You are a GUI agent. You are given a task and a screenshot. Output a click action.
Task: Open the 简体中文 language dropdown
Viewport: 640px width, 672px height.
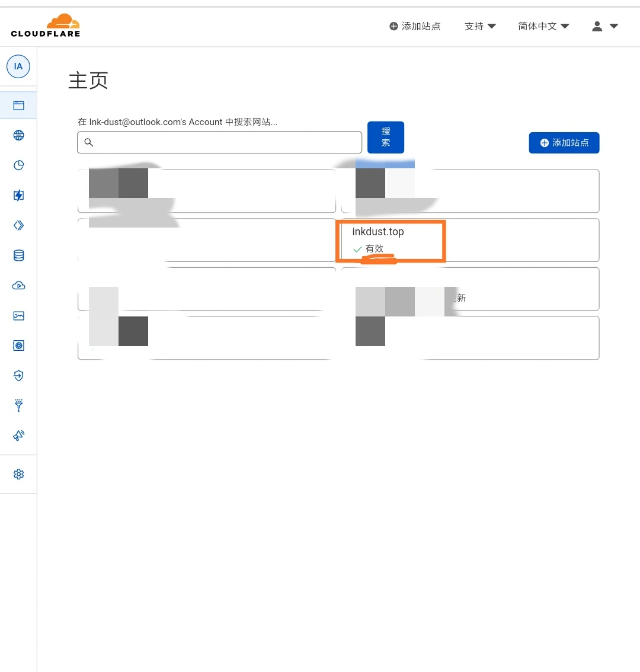coord(542,26)
